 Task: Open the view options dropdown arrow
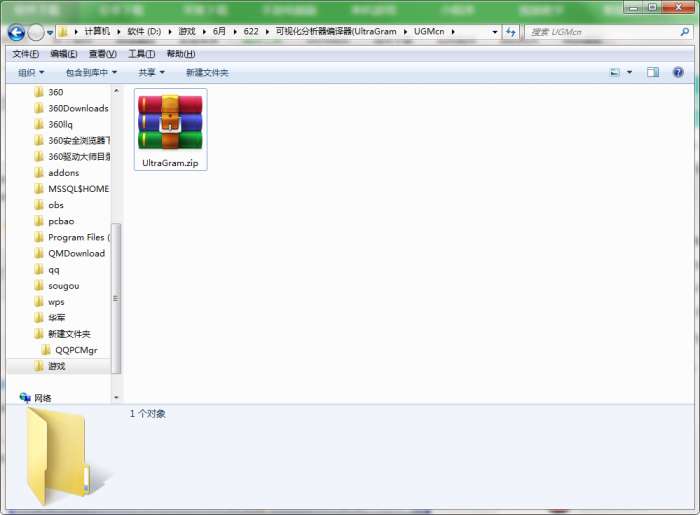629,72
